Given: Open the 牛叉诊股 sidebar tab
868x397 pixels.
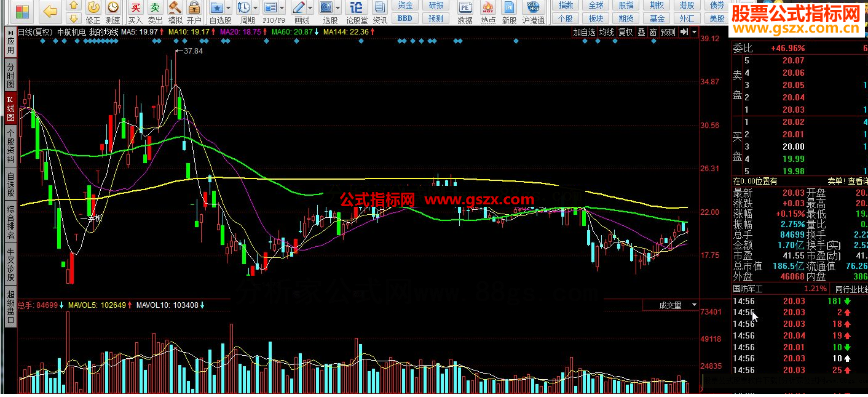Looking at the screenshot, I should pyautogui.click(x=10, y=265).
